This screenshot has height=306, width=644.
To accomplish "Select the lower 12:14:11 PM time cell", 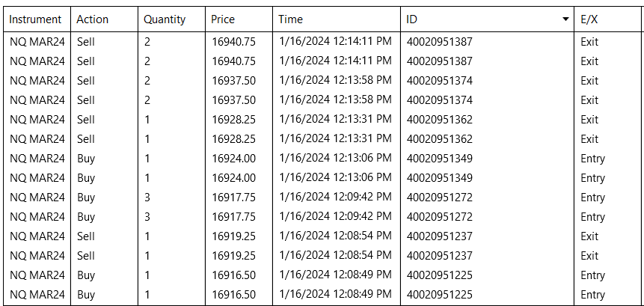I will [334, 61].
